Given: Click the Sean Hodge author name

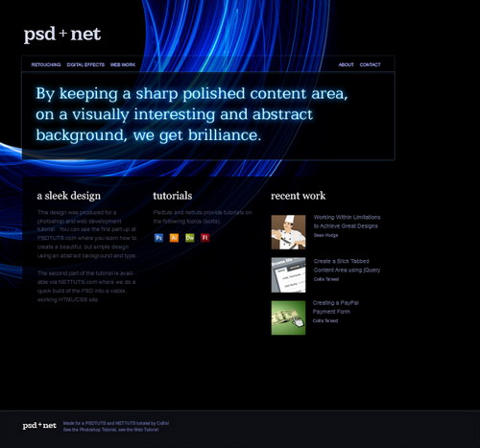Looking at the screenshot, I should pyautogui.click(x=325, y=235).
